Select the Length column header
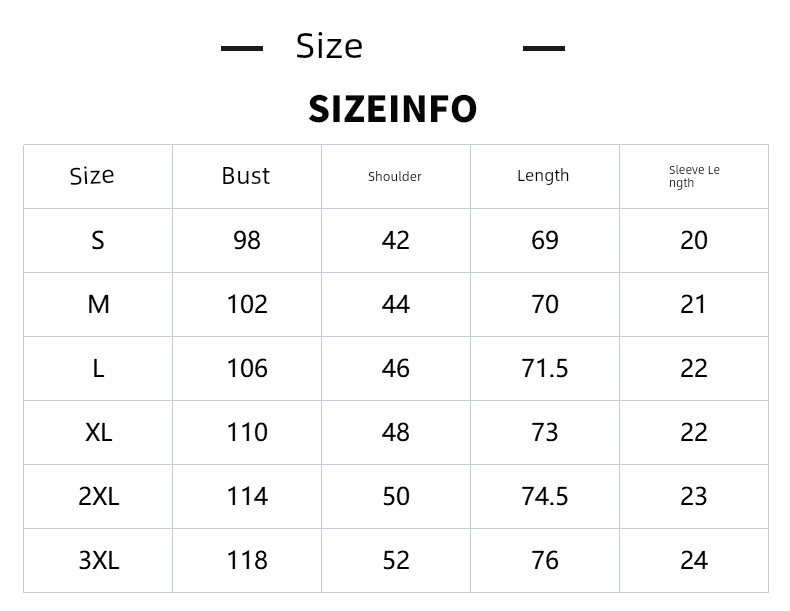The image size is (790, 611). [x=543, y=176]
